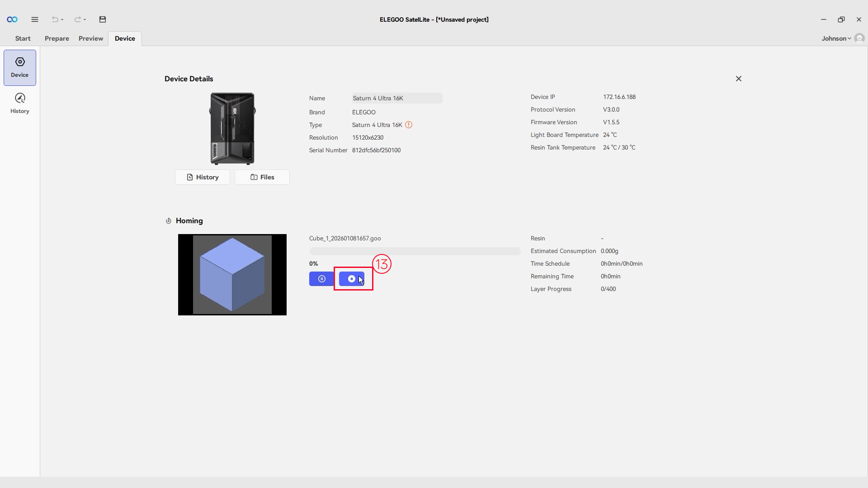The image size is (868, 488).
Task: Click the print progress bar
Action: click(415, 251)
